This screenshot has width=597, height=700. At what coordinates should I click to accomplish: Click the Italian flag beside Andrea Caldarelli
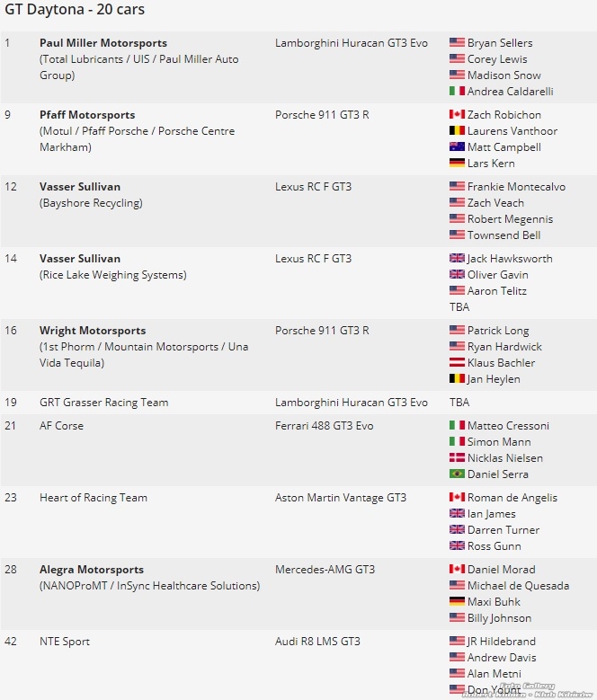457,92
